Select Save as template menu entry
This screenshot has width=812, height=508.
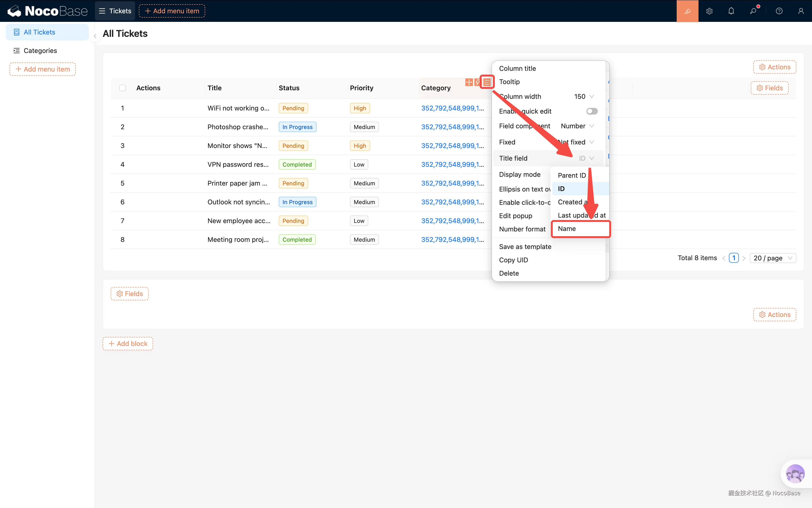525,247
